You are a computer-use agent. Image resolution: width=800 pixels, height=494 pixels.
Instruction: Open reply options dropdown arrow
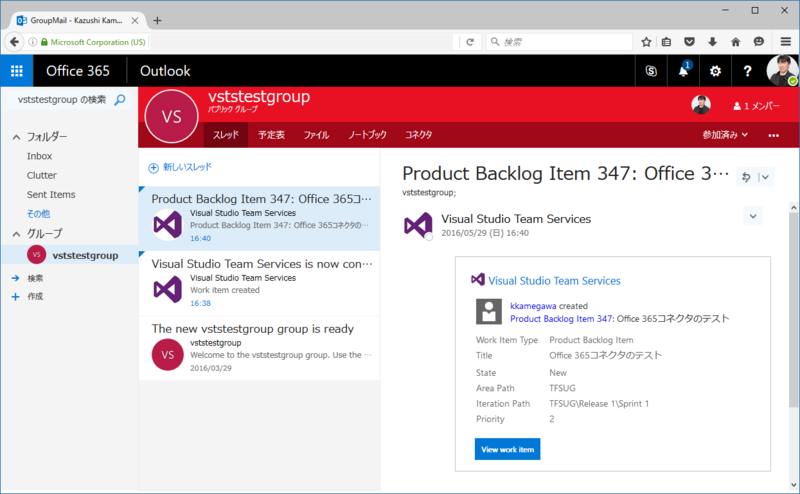(x=765, y=177)
